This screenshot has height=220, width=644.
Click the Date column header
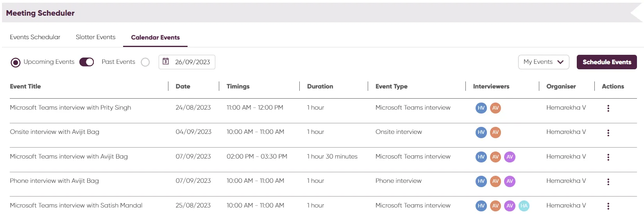[x=183, y=87]
